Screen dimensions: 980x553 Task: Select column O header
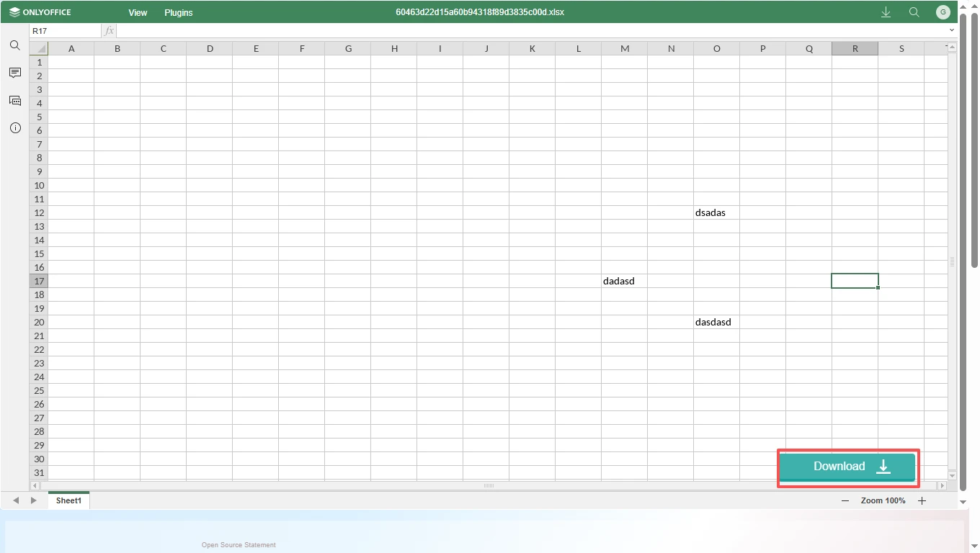click(x=717, y=48)
